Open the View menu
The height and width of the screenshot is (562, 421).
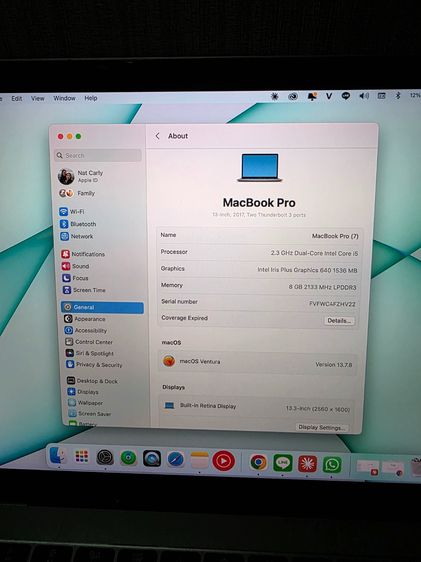(x=38, y=98)
